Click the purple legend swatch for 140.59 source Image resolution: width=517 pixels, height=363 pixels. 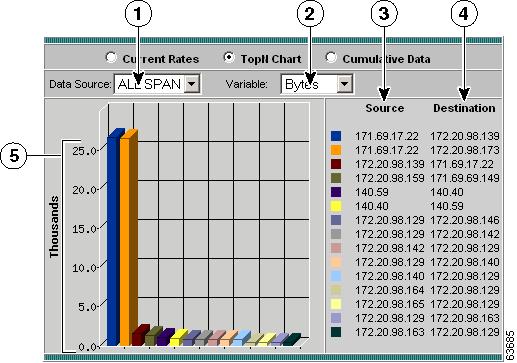tap(336, 192)
